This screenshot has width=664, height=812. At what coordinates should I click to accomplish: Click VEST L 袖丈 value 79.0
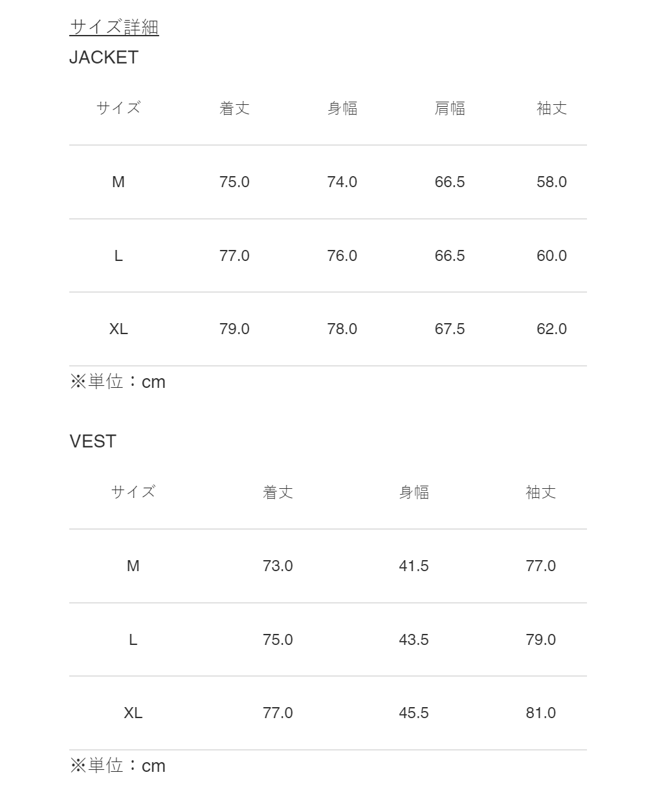[x=541, y=640]
